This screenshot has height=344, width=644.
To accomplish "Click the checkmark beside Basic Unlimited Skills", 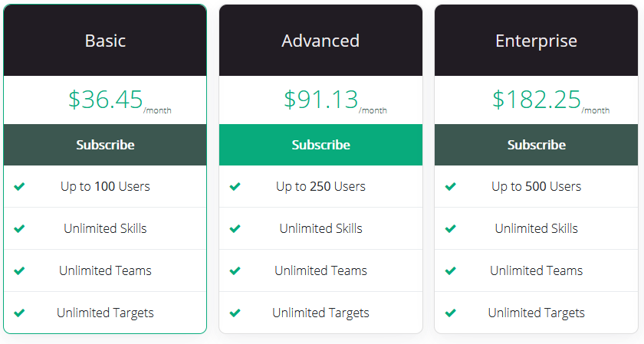I will click(x=19, y=228).
